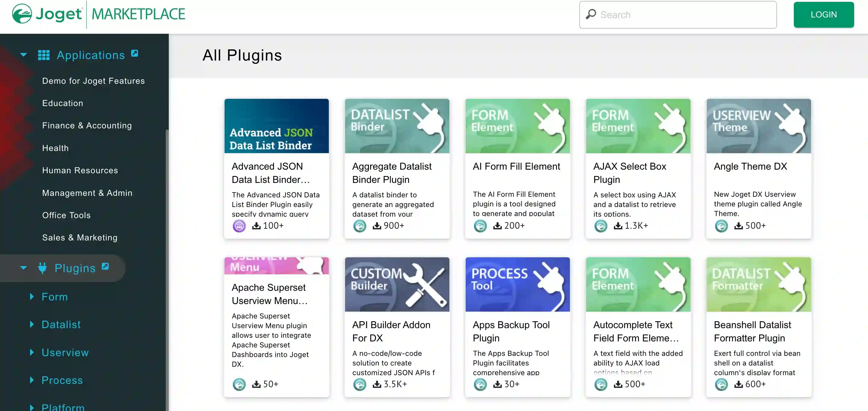Screen dimensions: 868x411
Task: Click Custom Builder banner image
Action: (397, 284)
